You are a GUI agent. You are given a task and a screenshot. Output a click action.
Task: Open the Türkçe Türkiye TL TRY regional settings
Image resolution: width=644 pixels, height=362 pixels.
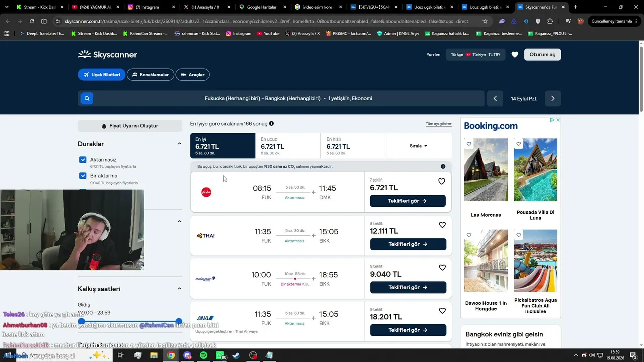pos(475,54)
